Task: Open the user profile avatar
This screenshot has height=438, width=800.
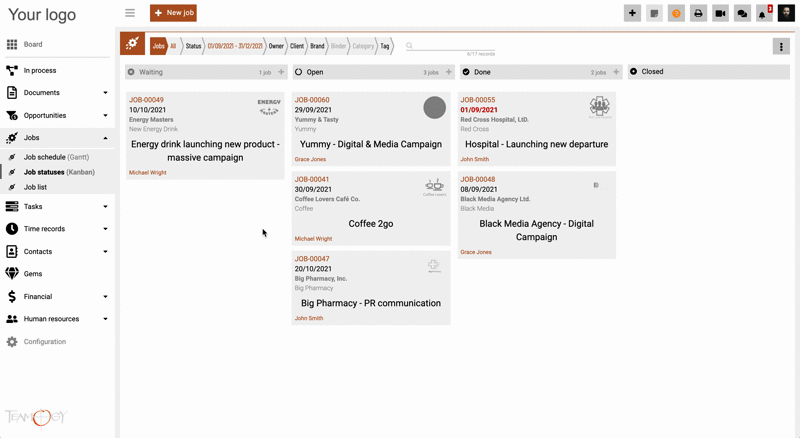Action: [786, 13]
